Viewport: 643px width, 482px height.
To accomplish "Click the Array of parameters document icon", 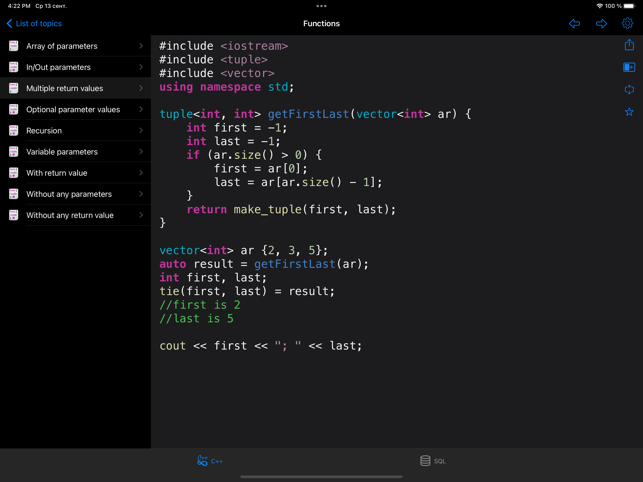I will click(x=14, y=46).
